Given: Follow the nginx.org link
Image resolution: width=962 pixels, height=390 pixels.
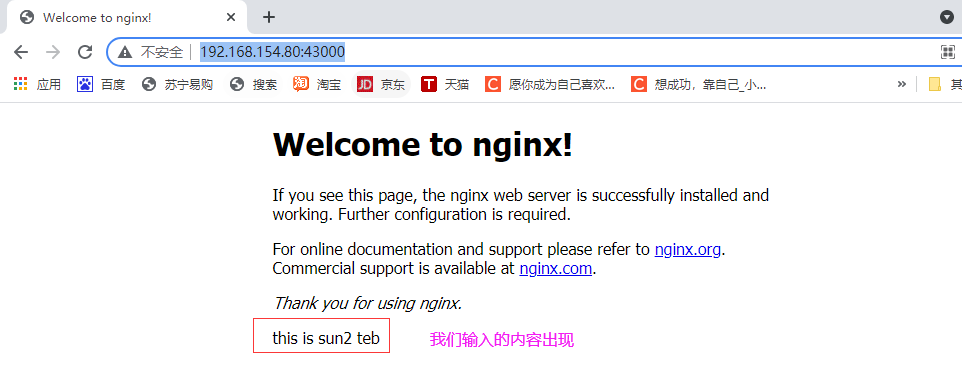Looking at the screenshot, I should click(x=688, y=250).
